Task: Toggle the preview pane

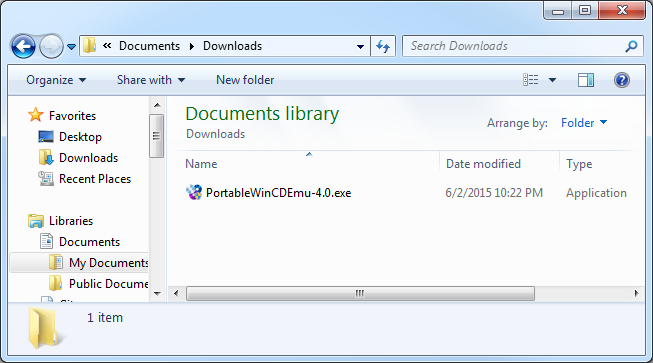Action: coord(586,80)
